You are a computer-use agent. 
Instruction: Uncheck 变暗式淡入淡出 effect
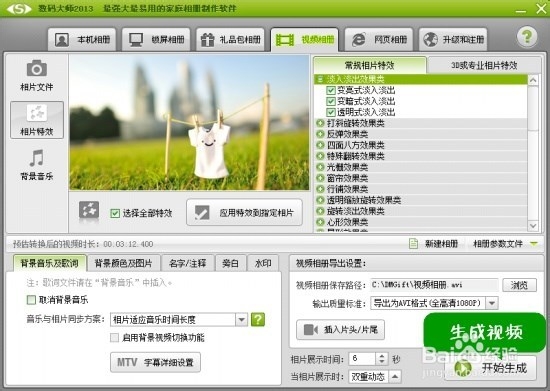click(330, 101)
